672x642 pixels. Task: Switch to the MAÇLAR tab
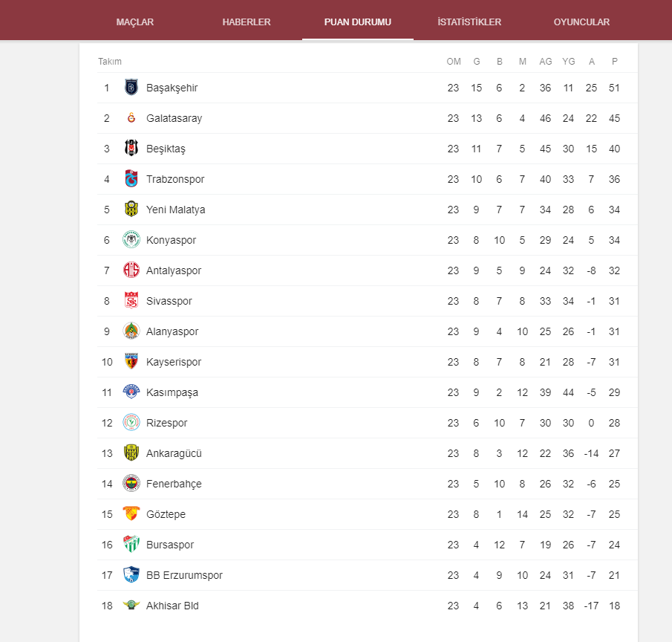pyautogui.click(x=135, y=22)
